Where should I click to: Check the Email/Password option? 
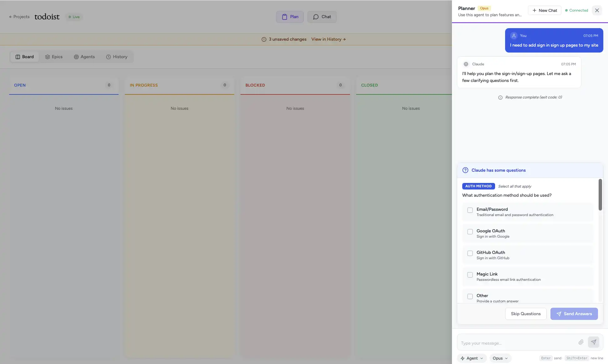pyautogui.click(x=470, y=210)
